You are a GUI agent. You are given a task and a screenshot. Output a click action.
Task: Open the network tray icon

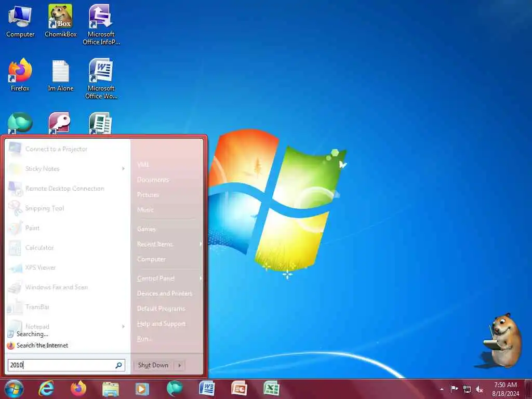tap(467, 389)
